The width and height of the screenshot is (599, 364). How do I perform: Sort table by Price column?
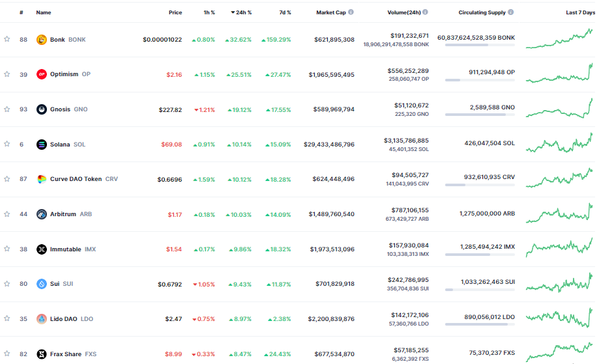(x=175, y=12)
